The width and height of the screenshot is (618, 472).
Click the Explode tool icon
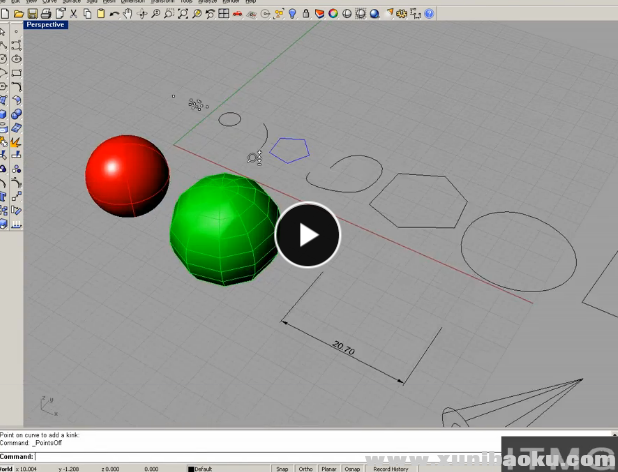click(x=17, y=143)
